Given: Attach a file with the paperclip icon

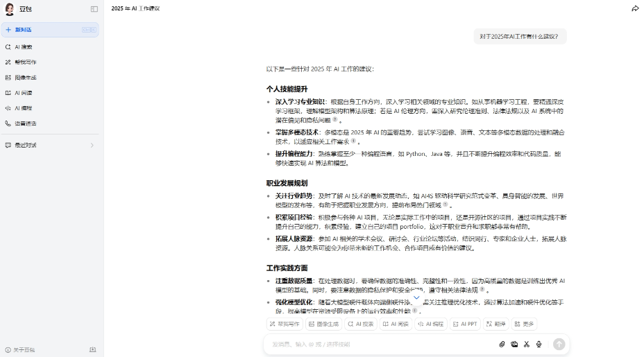Looking at the screenshot, I should pos(502,345).
